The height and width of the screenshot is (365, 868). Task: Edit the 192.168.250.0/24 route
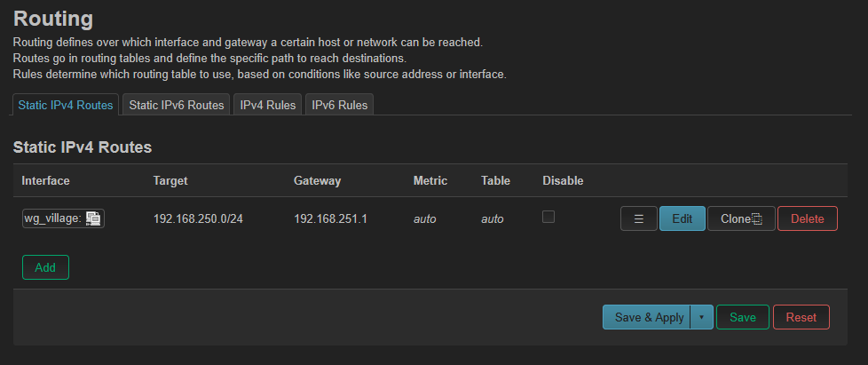pyautogui.click(x=682, y=218)
